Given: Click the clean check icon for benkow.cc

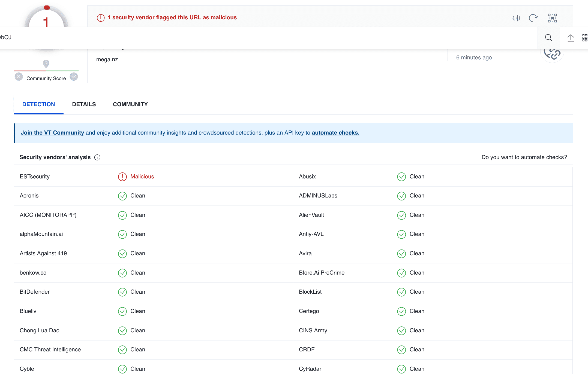Looking at the screenshot, I should click(x=122, y=273).
